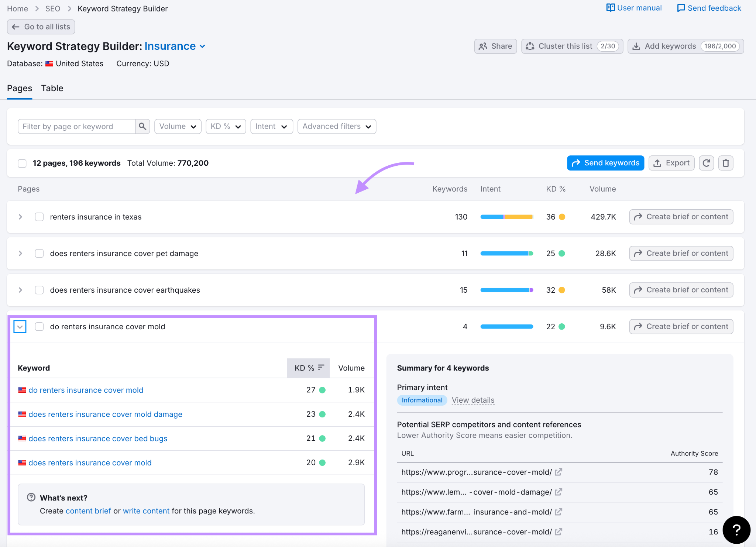
Task: Collapse the do renters insurance cover mold row
Action: pyautogui.click(x=20, y=327)
